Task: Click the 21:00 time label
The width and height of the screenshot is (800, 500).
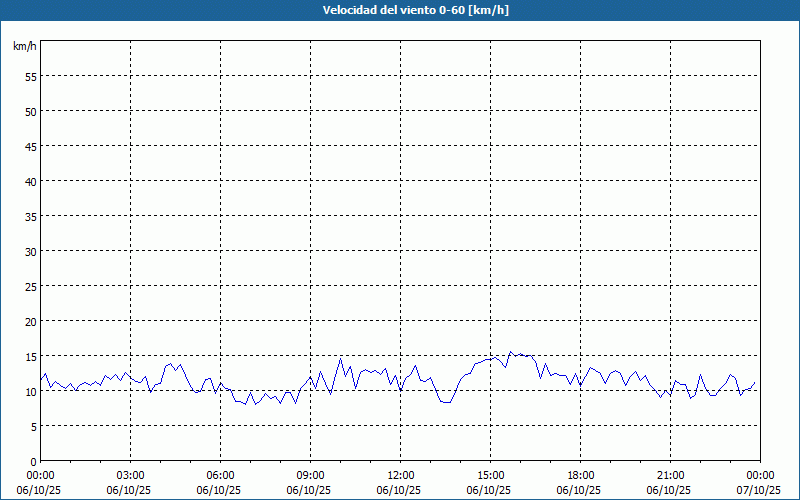Action: pos(670,475)
